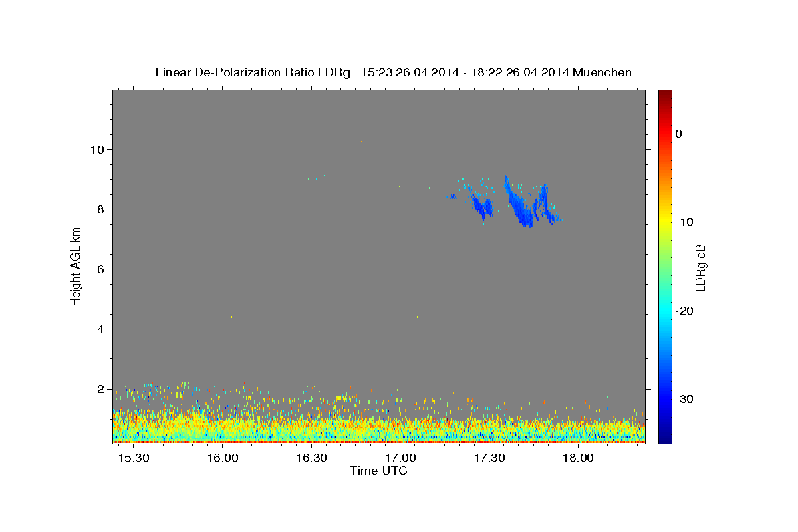Select the 17:00 time tick label

400,458
